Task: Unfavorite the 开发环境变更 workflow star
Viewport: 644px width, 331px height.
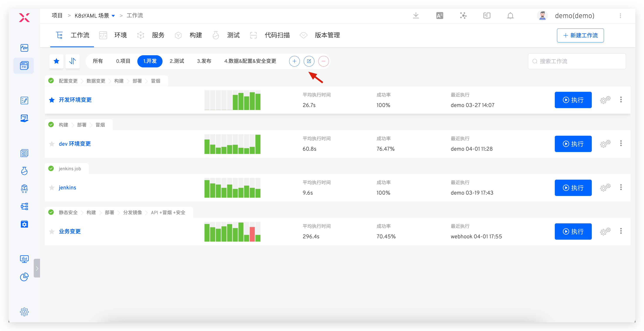Action: point(52,100)
